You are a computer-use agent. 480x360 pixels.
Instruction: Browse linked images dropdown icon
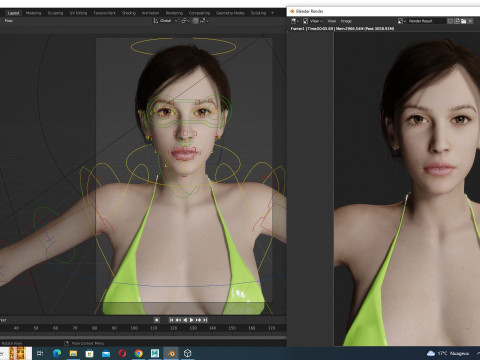tap(402, 21)
